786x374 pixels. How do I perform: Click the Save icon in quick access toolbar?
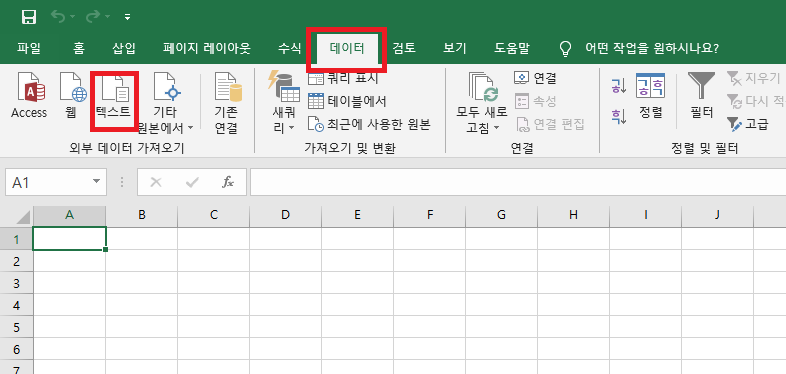29,17
